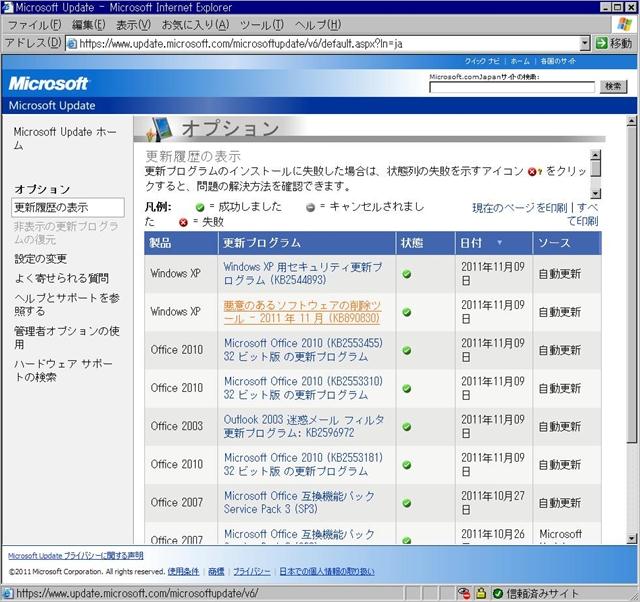Click the ホーム link in top bar
The height and width of the screenshot is (602, 640).
click(x=520, y=61)
